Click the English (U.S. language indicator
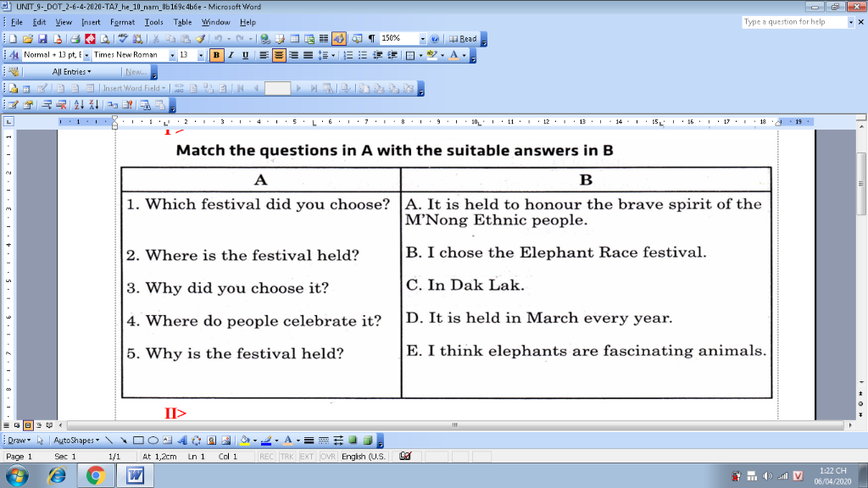 (363, 457)
